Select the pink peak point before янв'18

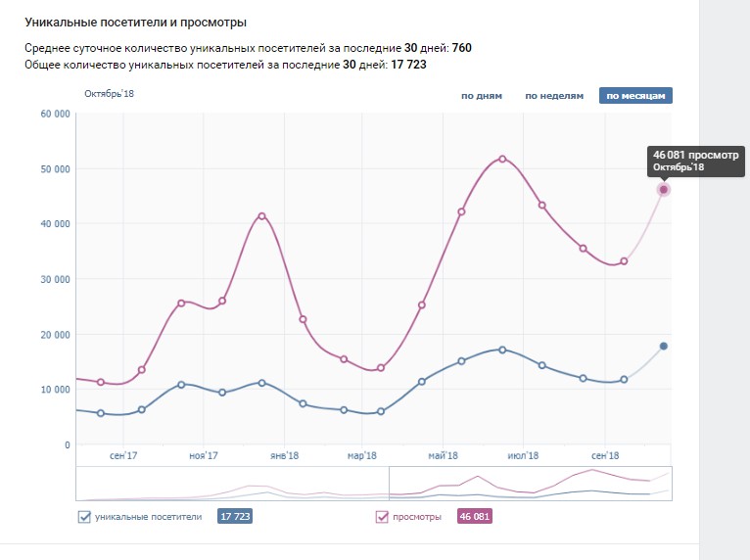261,216
